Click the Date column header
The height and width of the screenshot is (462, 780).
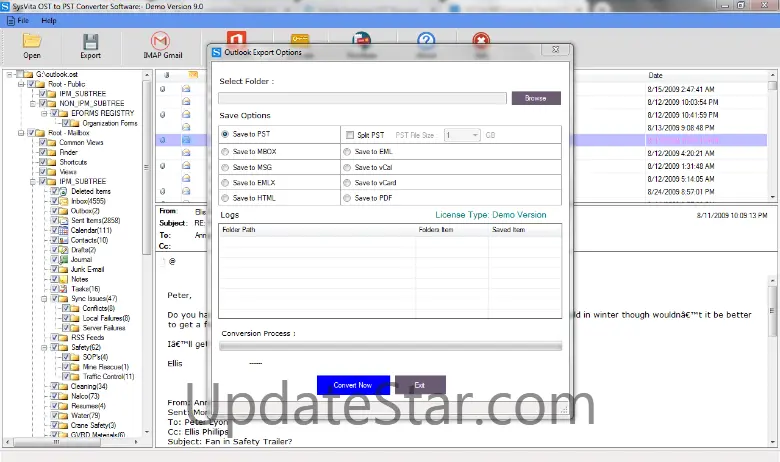[655, 75]
